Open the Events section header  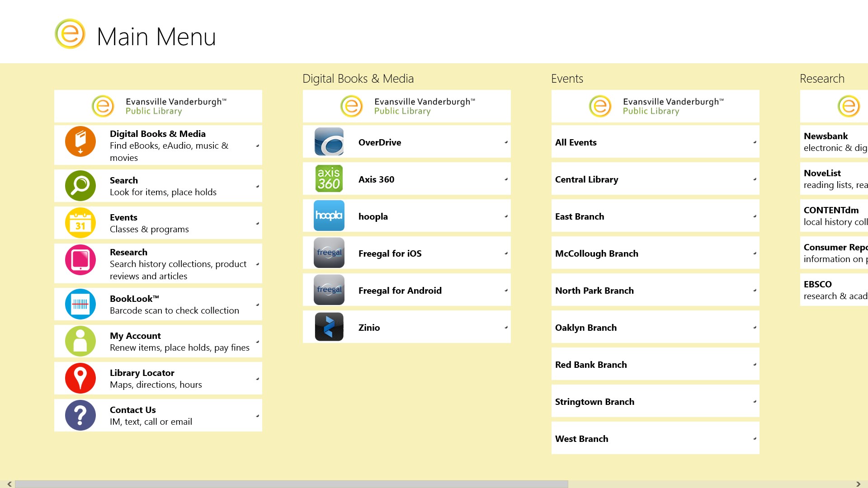click(567, 79)
